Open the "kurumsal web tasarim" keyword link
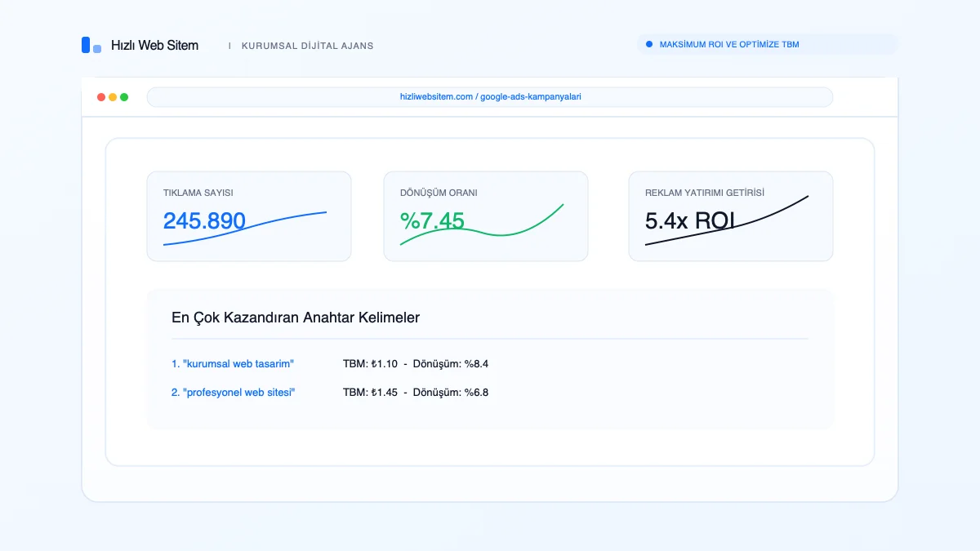The width and height of the screenshot is (980, 551). (x=233, y=364)
